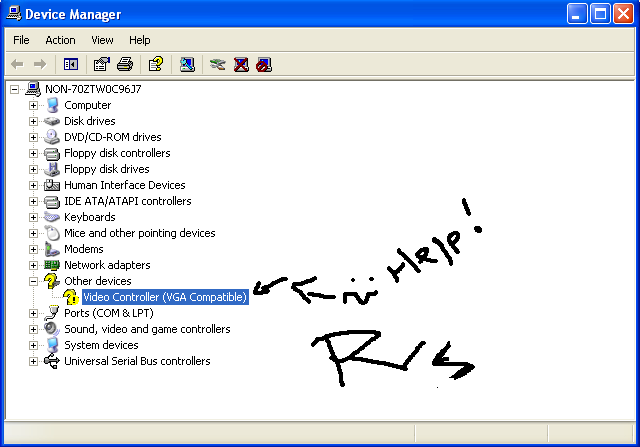Image resolution: width=640 pixels, height=447 pixels.
Task: Expand the Modems node
Action: pos(33,249)
